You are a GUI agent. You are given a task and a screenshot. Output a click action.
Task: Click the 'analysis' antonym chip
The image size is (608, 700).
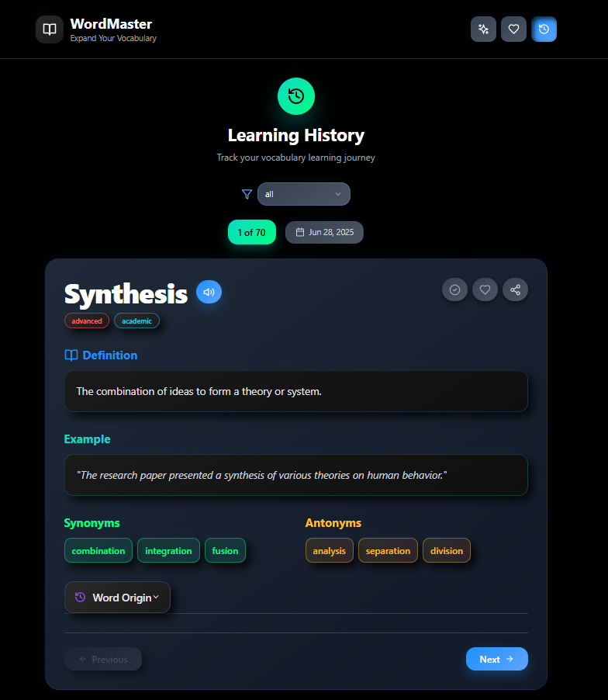pos(329,550)
